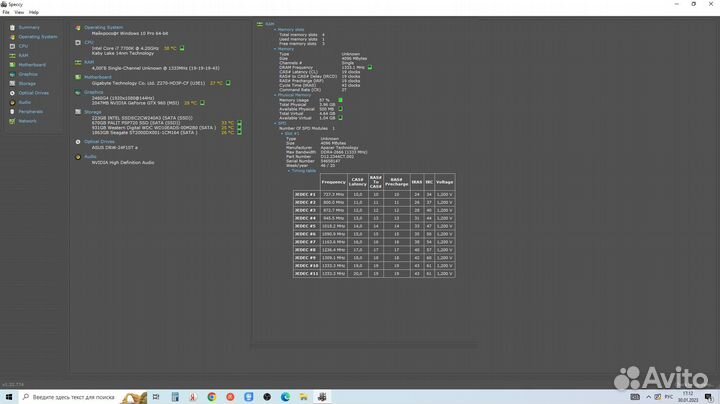
Task: Open Task View on the taskbar
Action: pyautogui.click(x=156, y=397)
